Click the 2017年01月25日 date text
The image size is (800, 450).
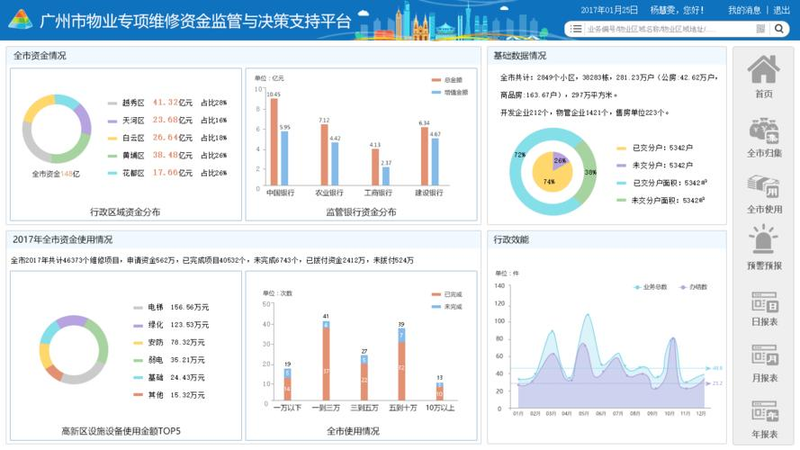pyautogui.click(x=609, y=10)
